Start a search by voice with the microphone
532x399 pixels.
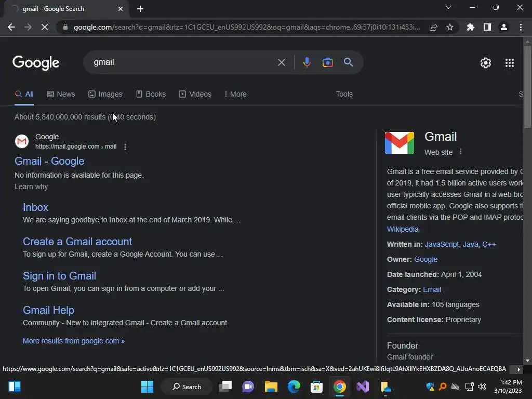pyautogui.click(x=307, y=62)
